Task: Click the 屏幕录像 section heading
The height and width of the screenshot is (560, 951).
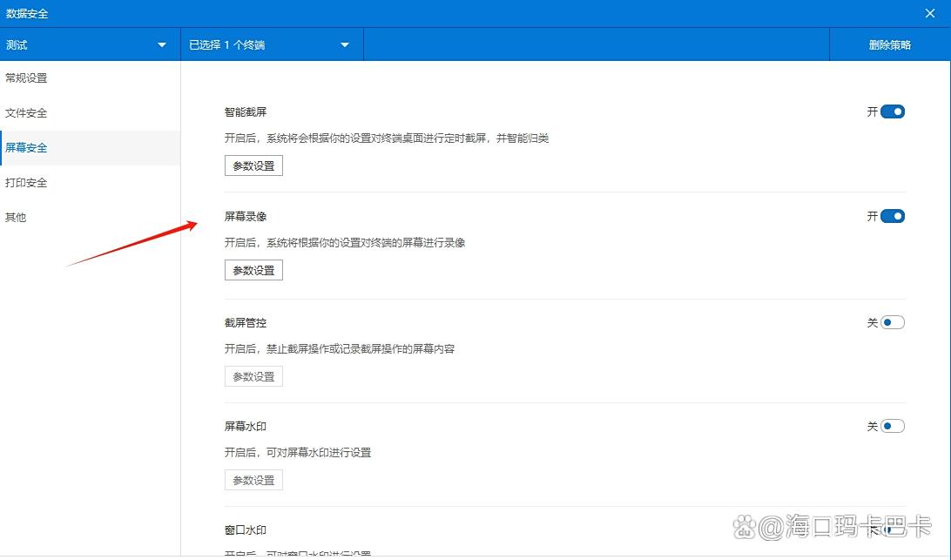Action: click(x=246, y=216)
